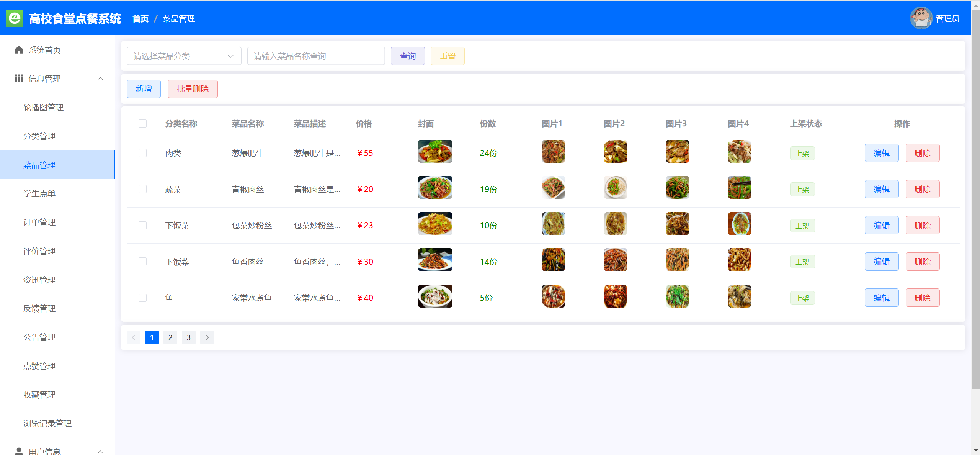Toggle the select-all header checkbox

point(142,124)
